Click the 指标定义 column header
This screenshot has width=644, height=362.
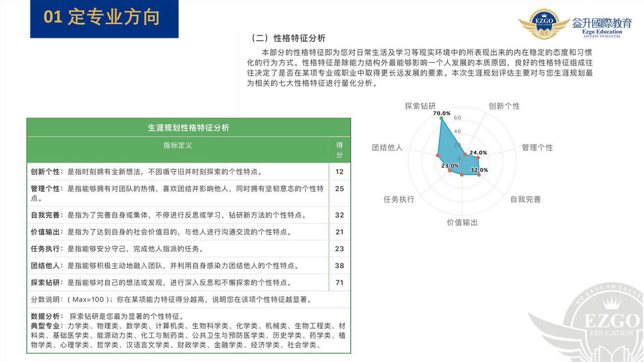(x=177, y=145)
